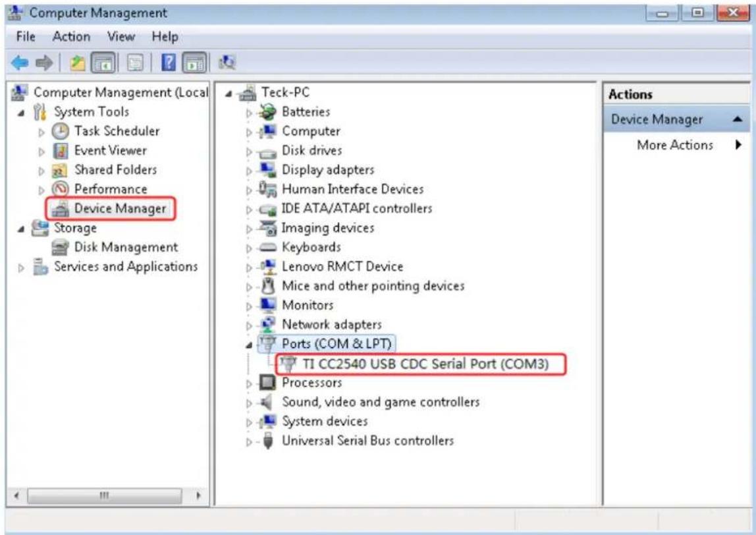The width and height of the screenshot is (756, 535).
Task: Select TI CC2540 USB CDC Serial Port (COM3)
Action: click(425, 364)
